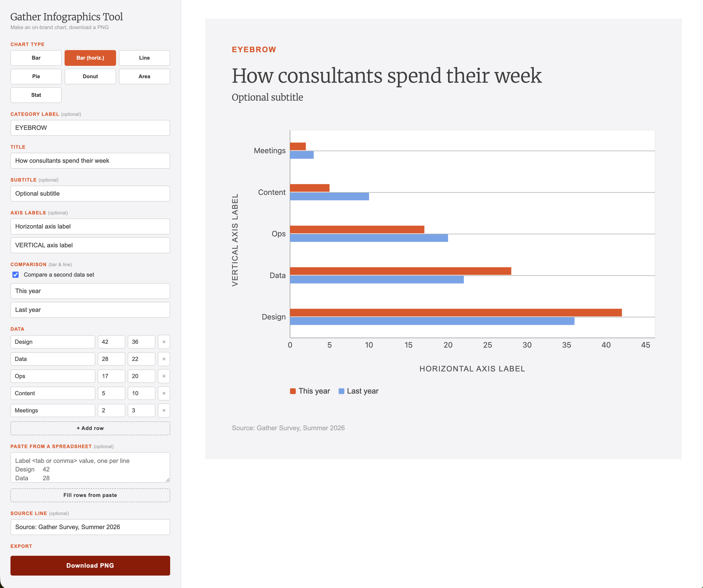Image resolution: width=703 pixels, height=588 pixels.
Task: Click the Download PNG button
Action: point(90,566)
